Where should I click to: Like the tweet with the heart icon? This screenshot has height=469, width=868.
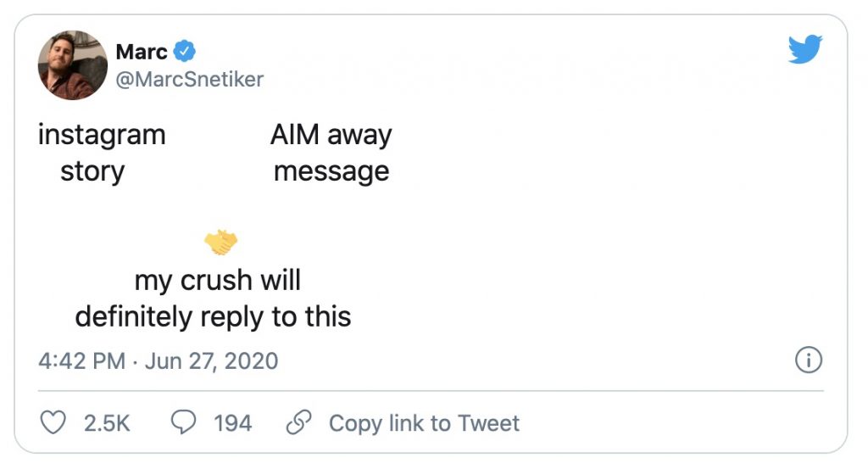click(53, 422)
